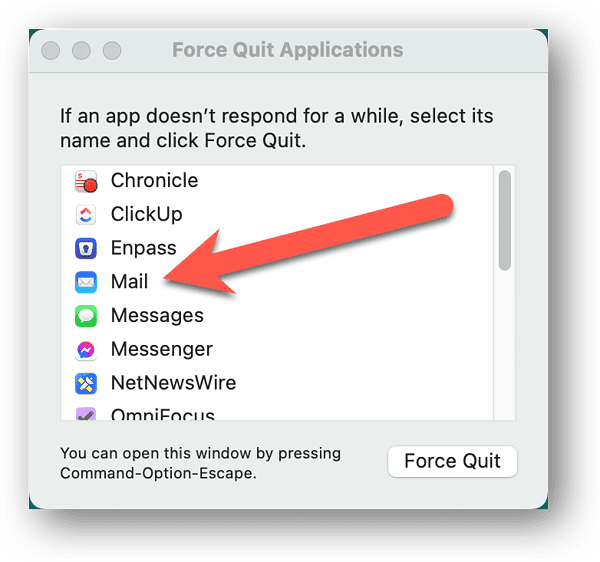This screenshot has height=562, width=600.
Task: Close the Force Quit Applications window
Action: (51, 50)
